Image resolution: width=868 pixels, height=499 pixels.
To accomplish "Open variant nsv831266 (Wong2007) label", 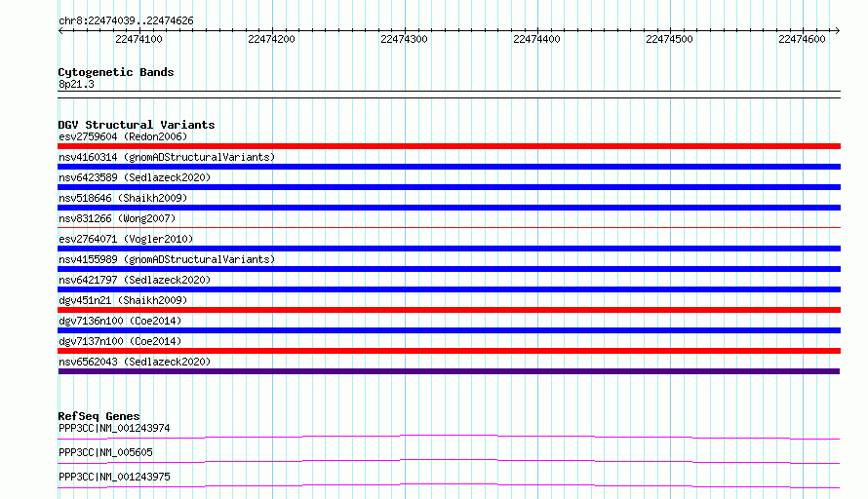I will 117,218.
